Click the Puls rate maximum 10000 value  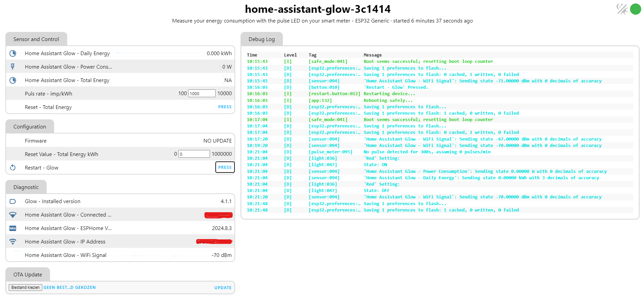tap(225, 93)
